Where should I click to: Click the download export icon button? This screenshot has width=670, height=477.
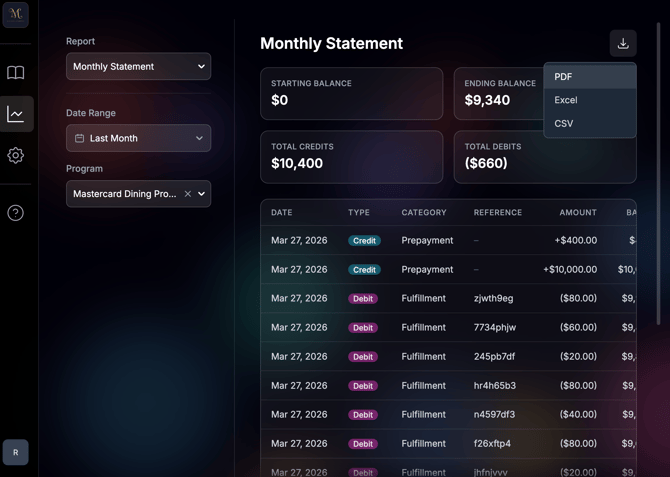tap(622, 43)
